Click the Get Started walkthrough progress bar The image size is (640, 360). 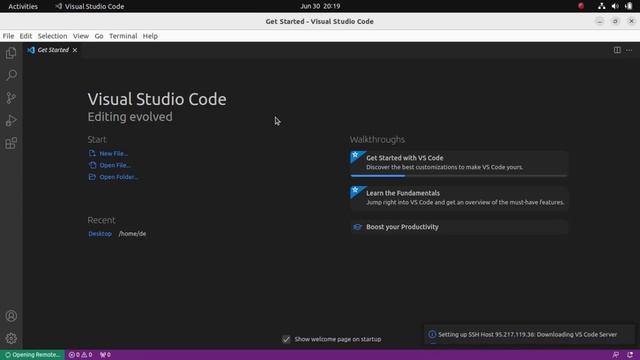[459, 176]
